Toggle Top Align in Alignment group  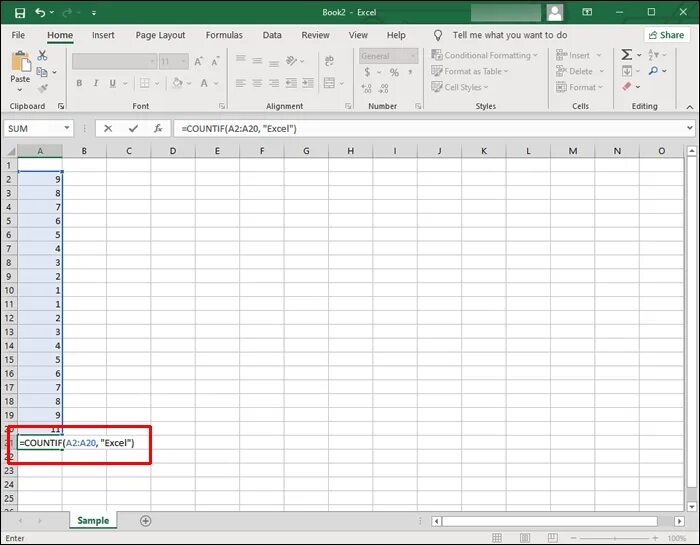point(241,60)
